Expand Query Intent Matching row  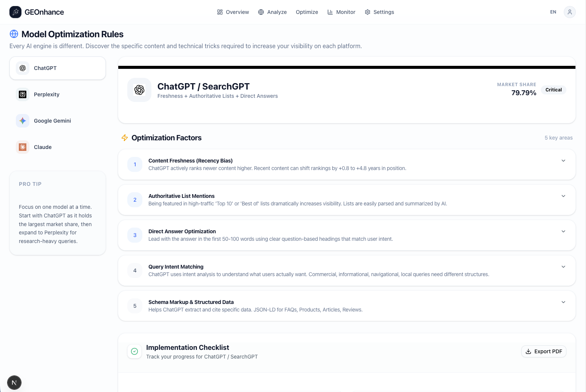563,267
